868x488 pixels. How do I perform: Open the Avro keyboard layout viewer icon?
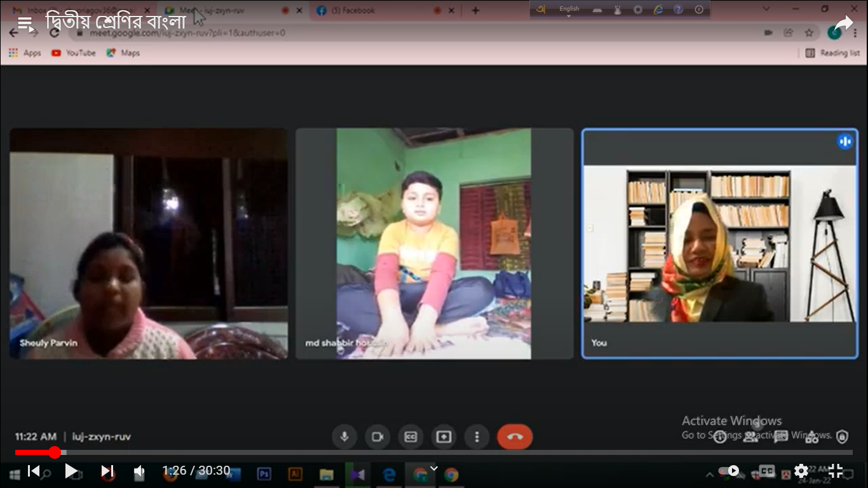tap(597, 10)
